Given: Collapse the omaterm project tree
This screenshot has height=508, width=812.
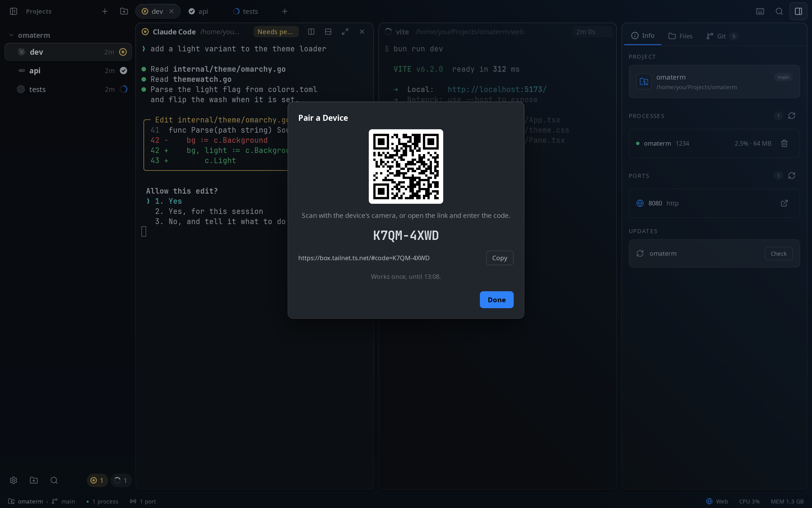Looking at the screenshot, I should (11, 35).
